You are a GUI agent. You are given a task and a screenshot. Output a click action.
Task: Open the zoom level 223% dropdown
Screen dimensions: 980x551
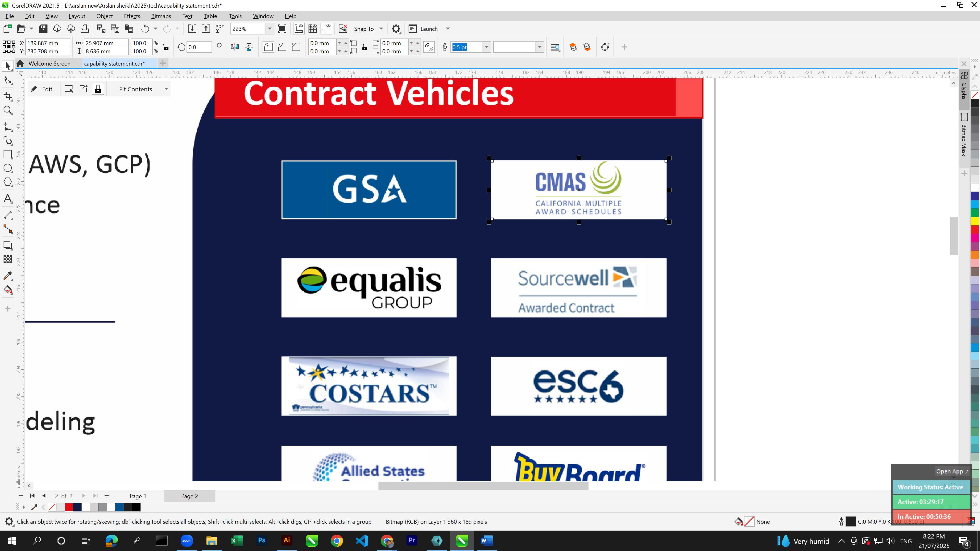(x=270, y=29)
